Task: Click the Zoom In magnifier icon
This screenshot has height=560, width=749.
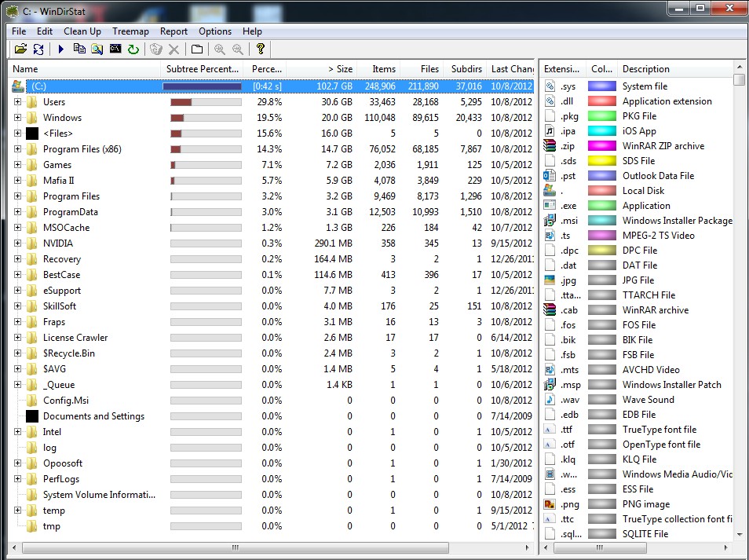Action: 219,49
